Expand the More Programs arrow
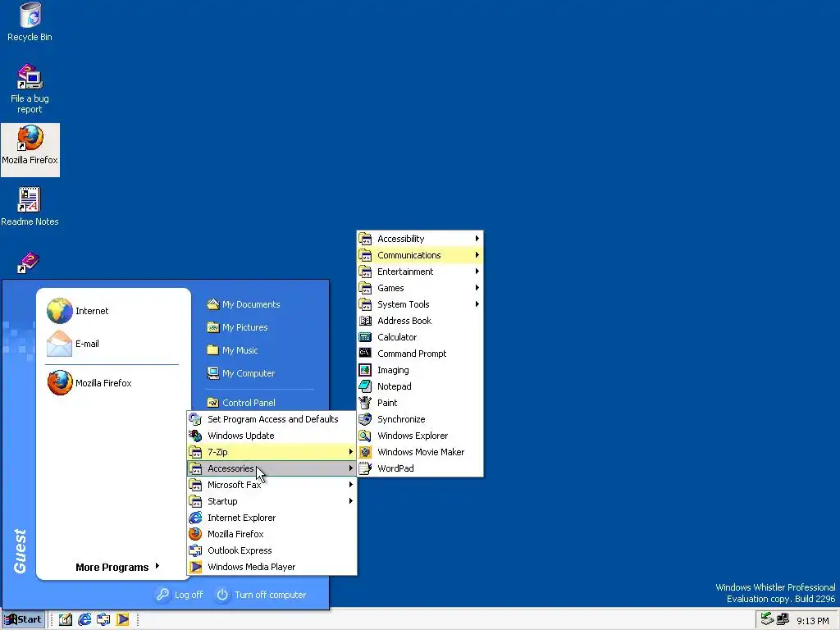The image size is (840, 630). [157, 566]
